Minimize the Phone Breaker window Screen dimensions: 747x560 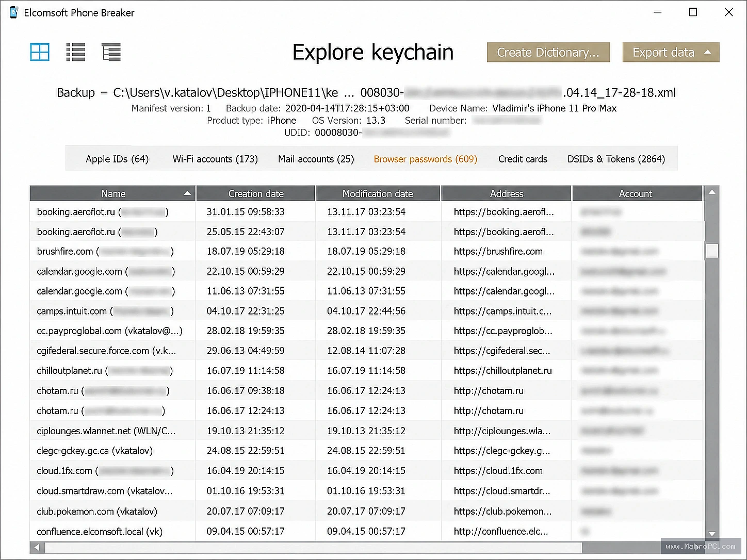click(x=657, y=12)
